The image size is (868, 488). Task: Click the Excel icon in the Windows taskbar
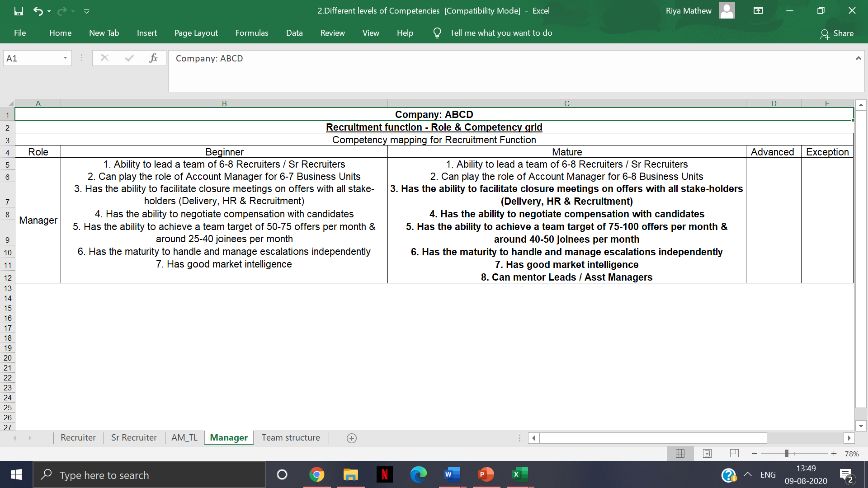tap(520, 474)
